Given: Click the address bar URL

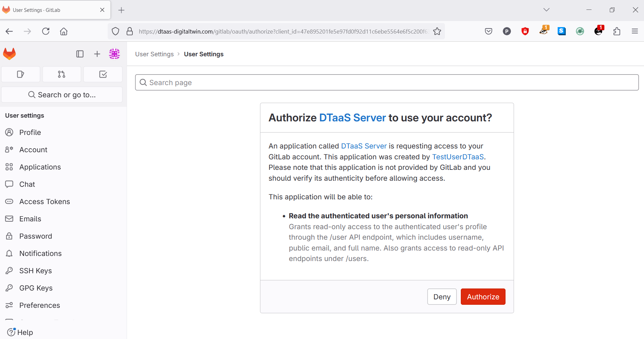Looking at the screenshot, I should pyautogui.click(x=283, y=32).
